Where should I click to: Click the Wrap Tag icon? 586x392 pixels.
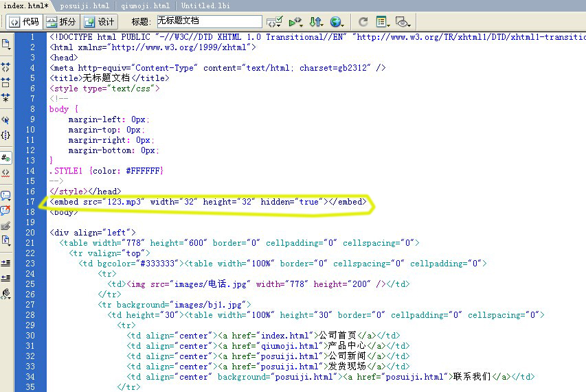pyautogui.click(x=5, y=226)
